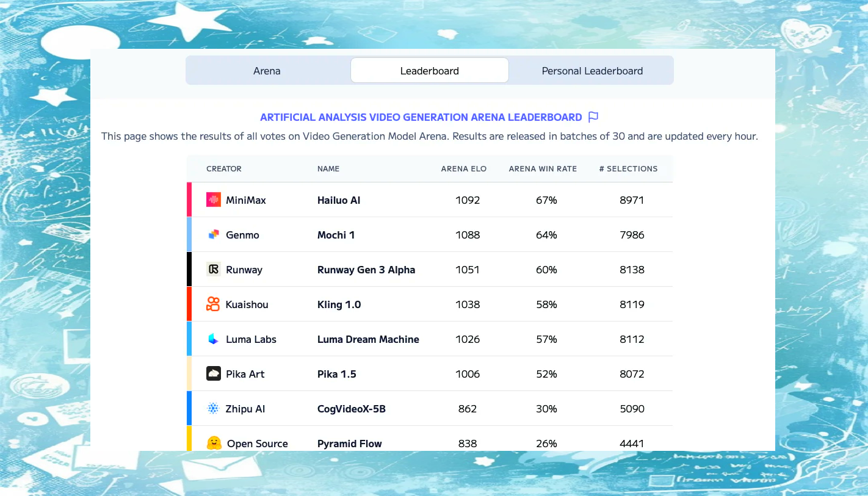The image size is (868, 496).
Task: Click the 1088 ELO score
Action: tap(468, 235)
